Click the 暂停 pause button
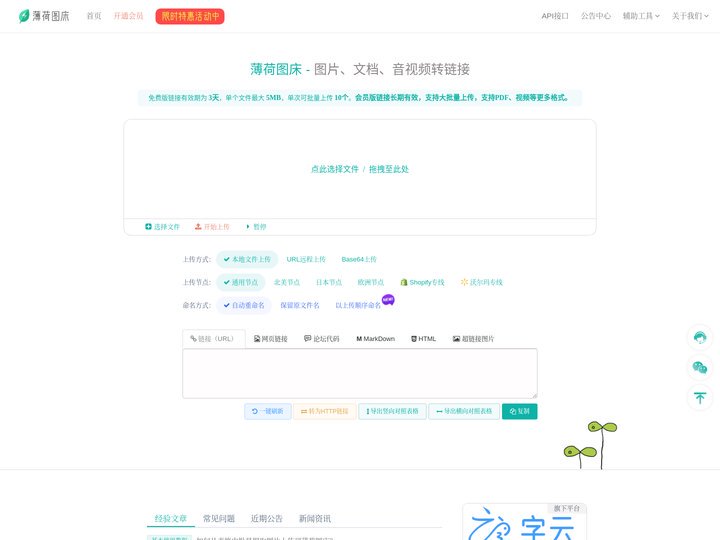The width and height of the screenshot is (720, 540). 256,227
